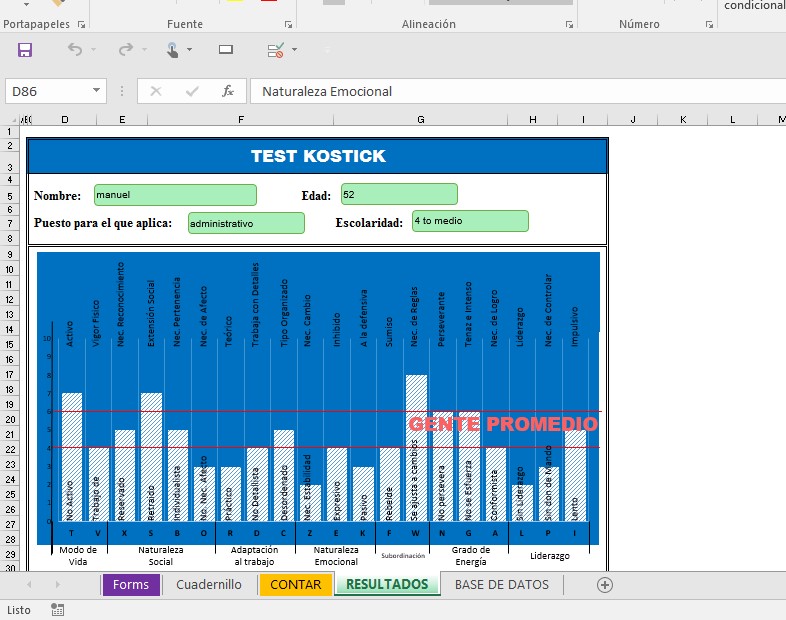Image resolution: width=786 pixels, height=620 pixels.
Task: Click macro recording icon in status bar
Action: point(58,610)
